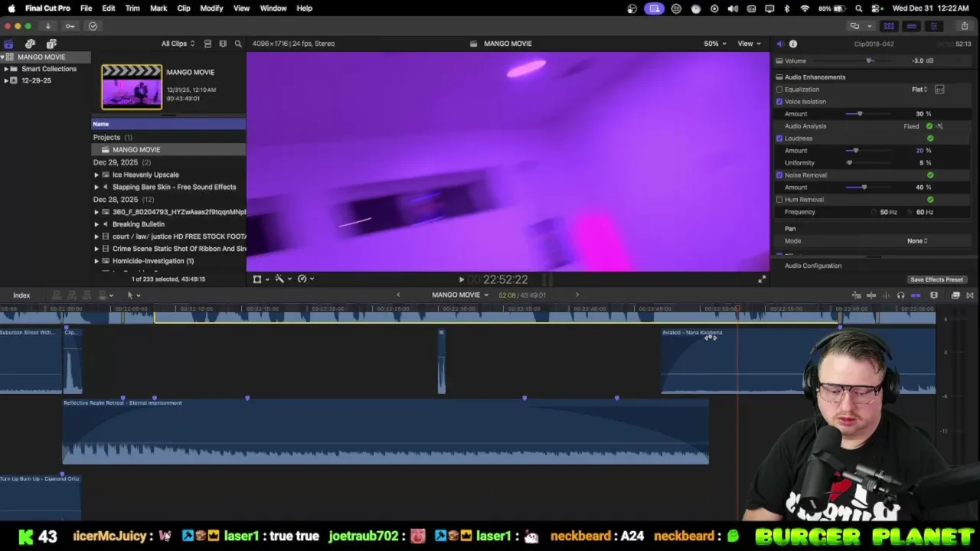Collapse the MANGO MOVIE library
This screenshot has height=551, width=980.
coord(3,57)
